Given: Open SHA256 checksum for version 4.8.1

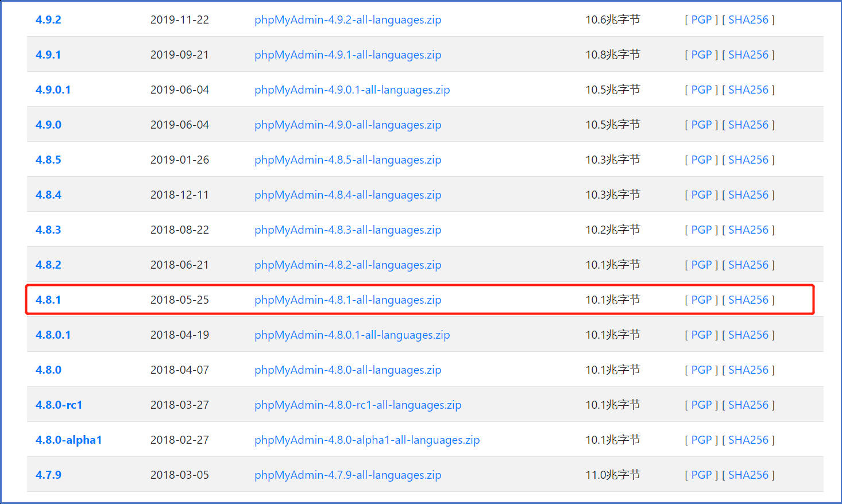Looking at the screenshot, I should tap(748, 300).
